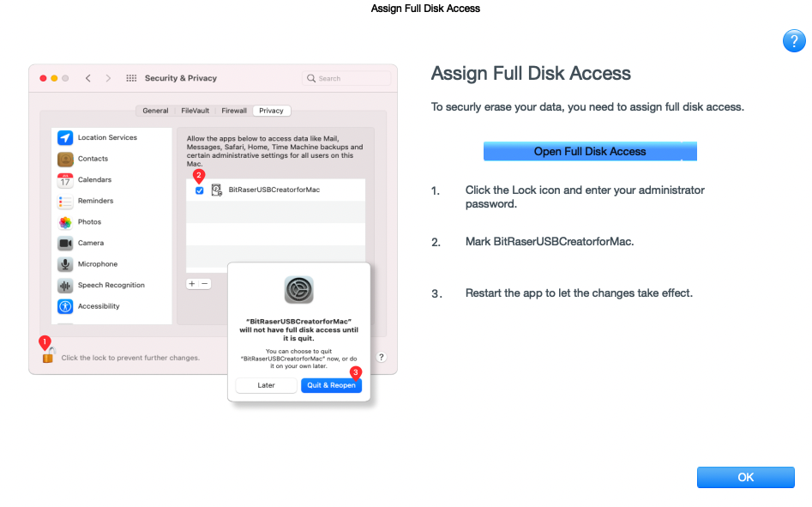This screenshot has width=812, height=507.
Task: Select the Firewall tab
Action: pos(234,111)
